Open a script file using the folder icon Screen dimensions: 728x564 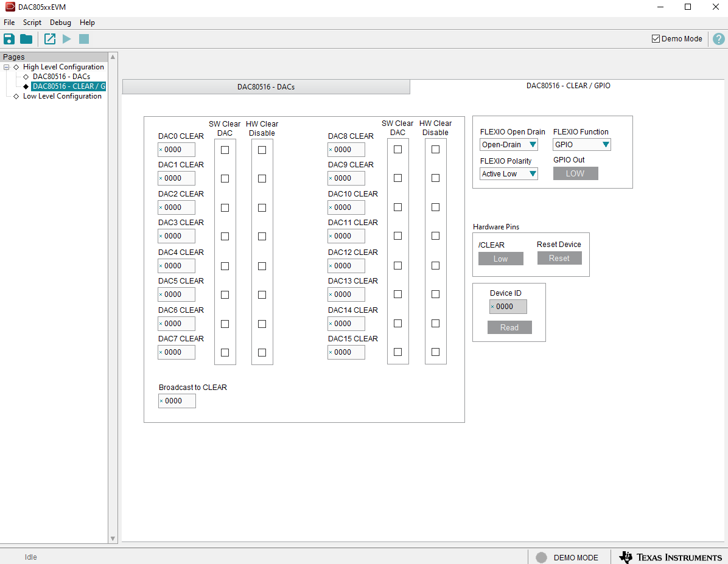click(x=26, y=38)
